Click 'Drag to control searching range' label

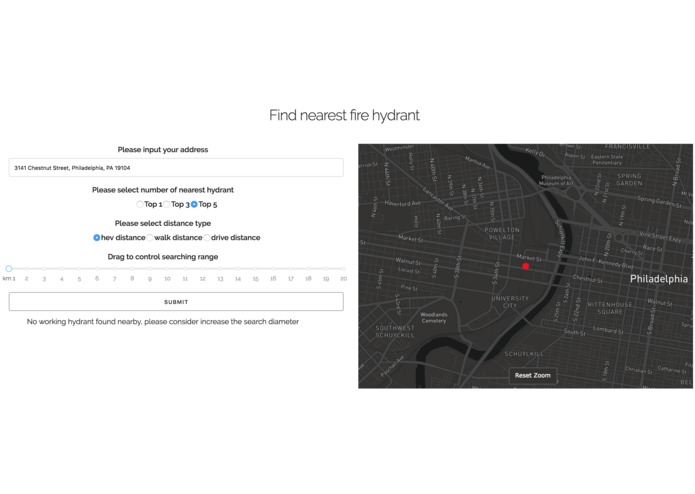coord(163,257)
